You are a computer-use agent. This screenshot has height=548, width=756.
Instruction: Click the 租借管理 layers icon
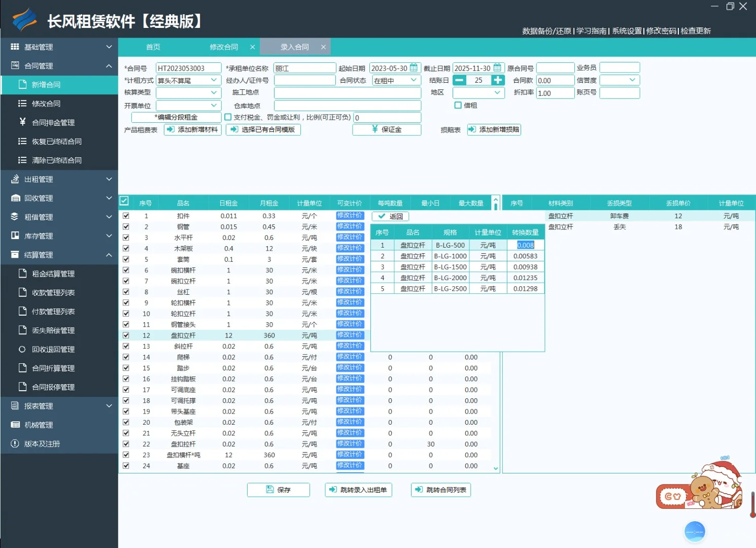click(x=15, y=217)
